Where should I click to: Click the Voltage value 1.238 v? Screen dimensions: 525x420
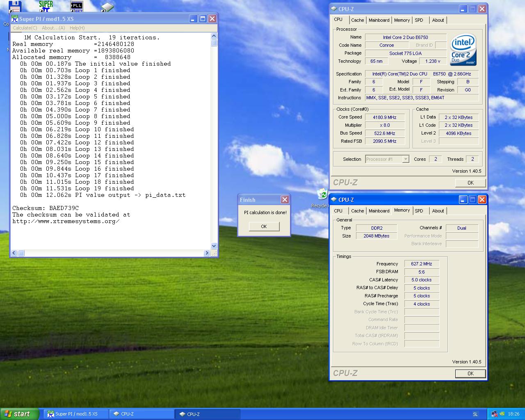point(433,61)
